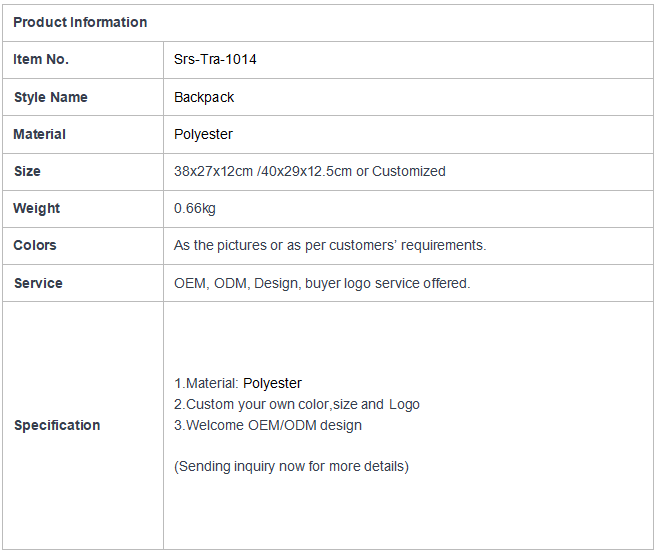Screen dimensions: 658x555
Task: Select the Colors row label
Action: 35,245
